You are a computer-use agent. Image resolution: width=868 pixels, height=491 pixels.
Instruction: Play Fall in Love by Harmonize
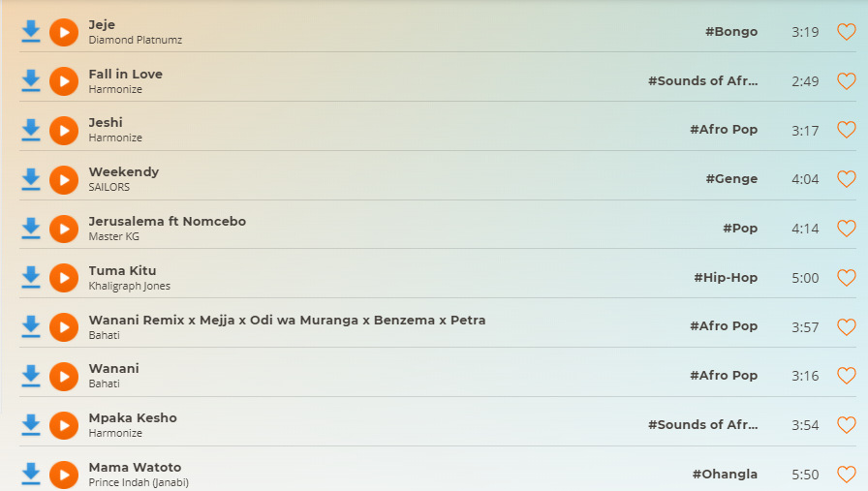[x=64, y=81]
